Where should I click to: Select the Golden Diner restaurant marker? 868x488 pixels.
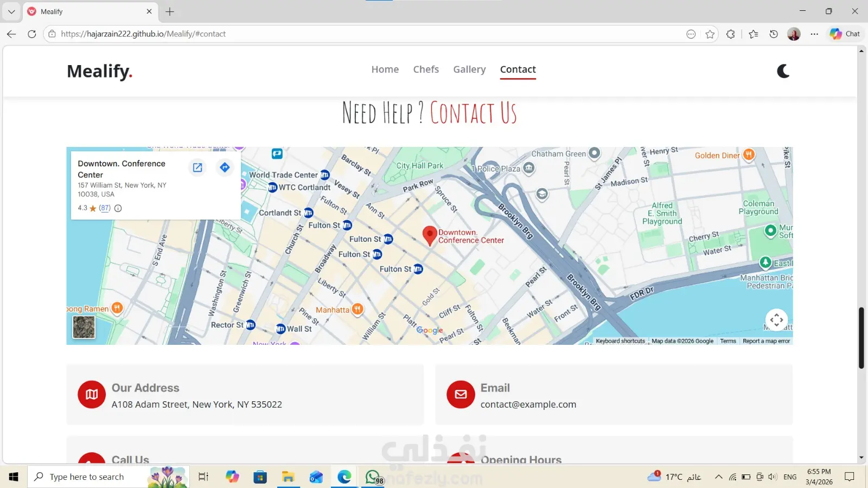tap(749, 155)
